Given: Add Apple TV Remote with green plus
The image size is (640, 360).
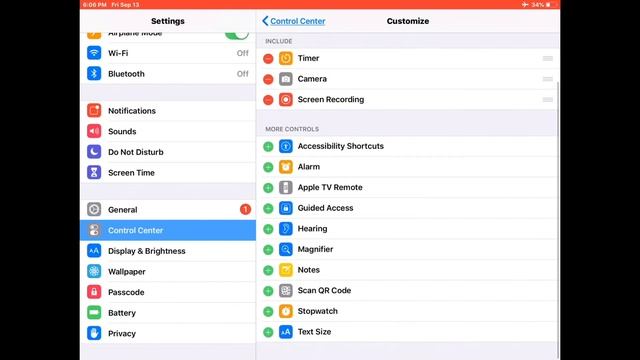Looking at the screenshot, I should tap(268, 188).
